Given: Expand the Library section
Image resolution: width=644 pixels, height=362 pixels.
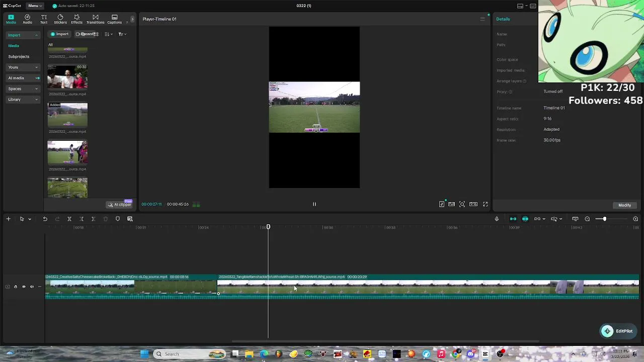Looking at the screenshot, I should click(x=23, y=100).
